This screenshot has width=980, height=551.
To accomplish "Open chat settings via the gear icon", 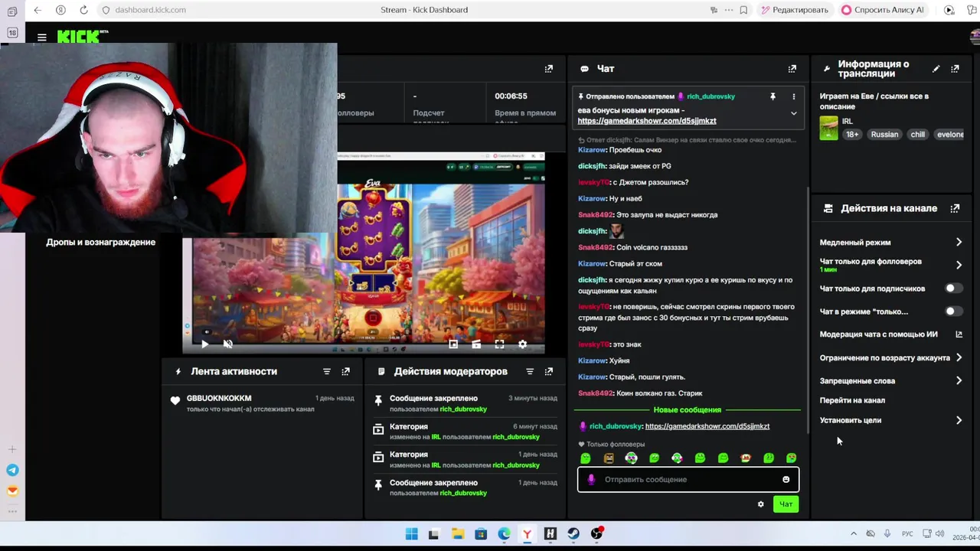I will [x=760, y=504].
